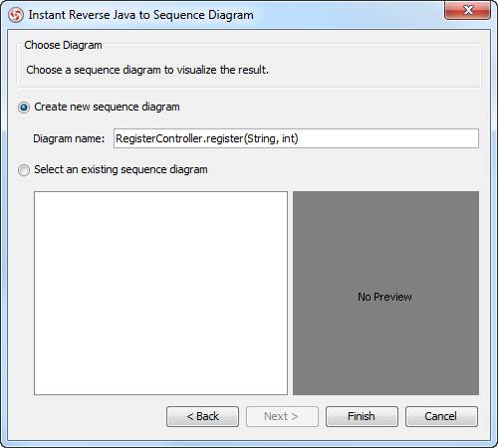
Task: Click the Diagram name: label
Action: (x=69, y=138)
